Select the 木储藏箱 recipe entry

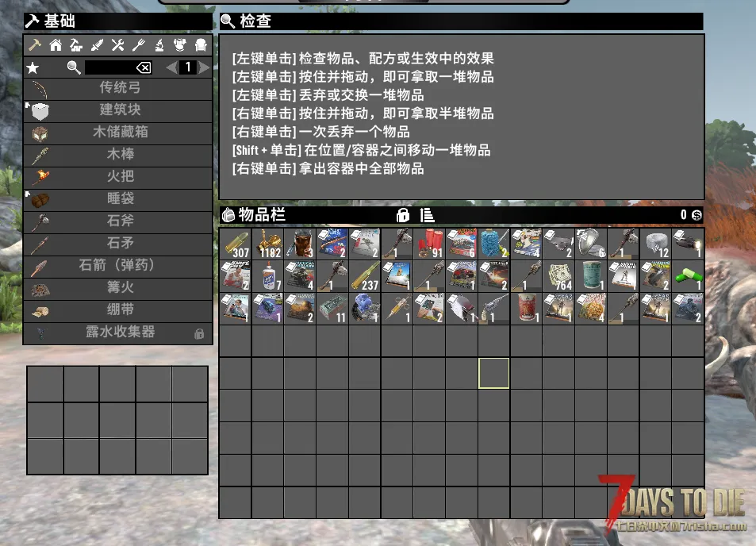(118, 133)
